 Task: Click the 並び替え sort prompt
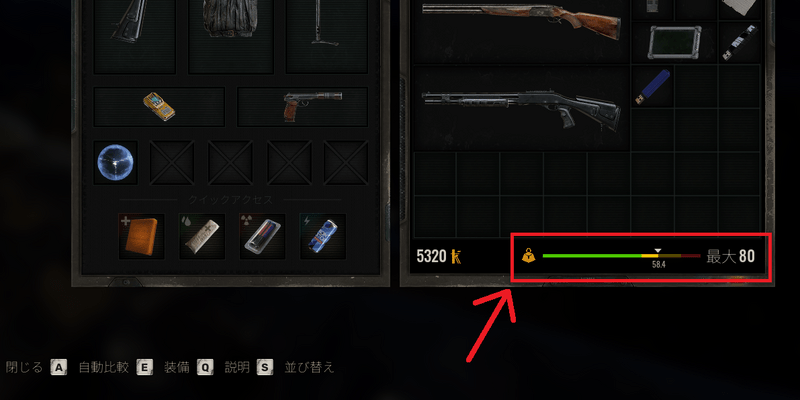309,367
